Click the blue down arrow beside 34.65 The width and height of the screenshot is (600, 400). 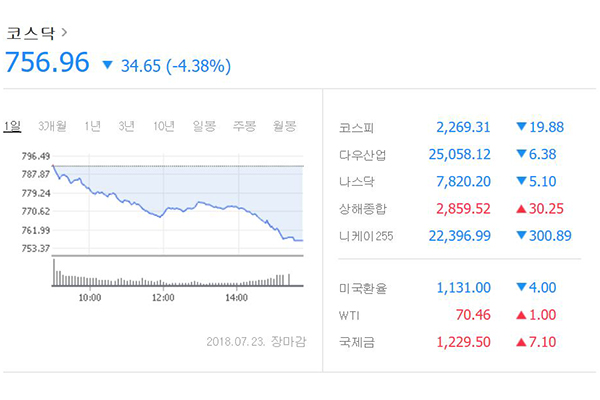[x=108, y=66]
